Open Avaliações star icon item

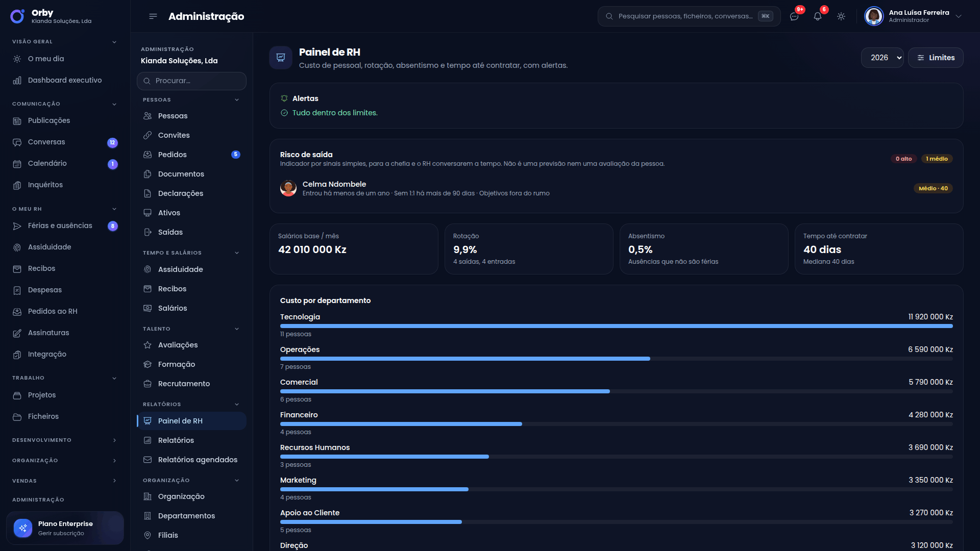(191, 345)
